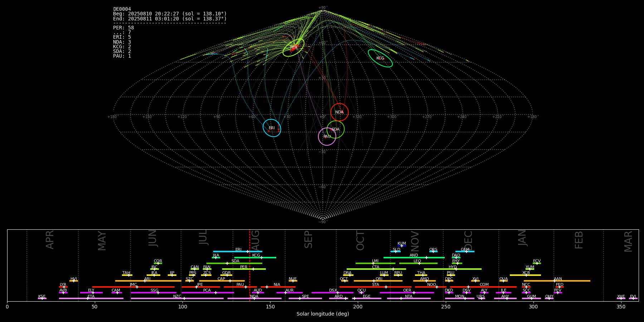The width and height of the screenshot is (644, 322).
Task: Select the violet PAU radiant circle on the map
Action: click(x=327, y=136)
